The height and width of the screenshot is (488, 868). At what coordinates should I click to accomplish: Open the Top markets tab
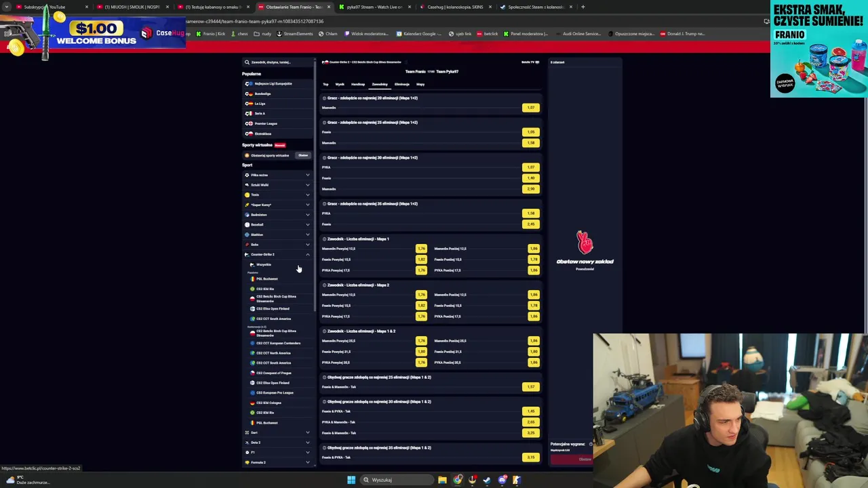325,84
